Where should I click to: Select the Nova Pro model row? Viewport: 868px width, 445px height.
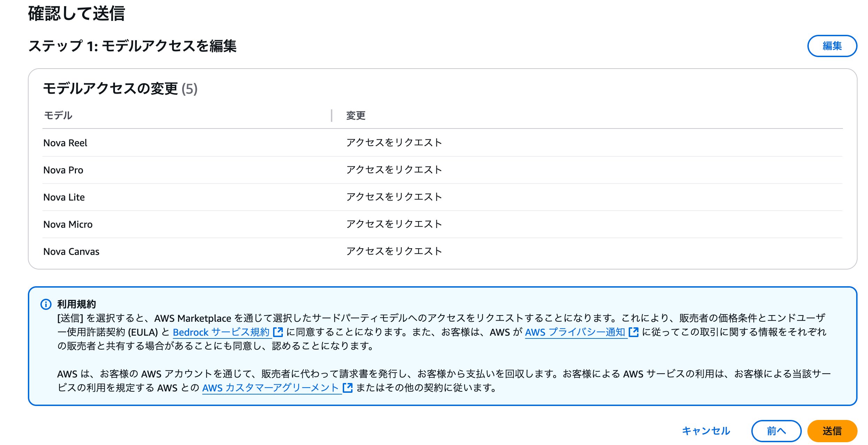442,170
